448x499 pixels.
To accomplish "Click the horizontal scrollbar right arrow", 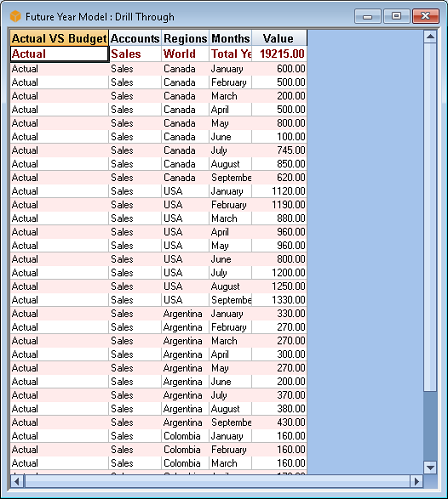I will 416,481.
